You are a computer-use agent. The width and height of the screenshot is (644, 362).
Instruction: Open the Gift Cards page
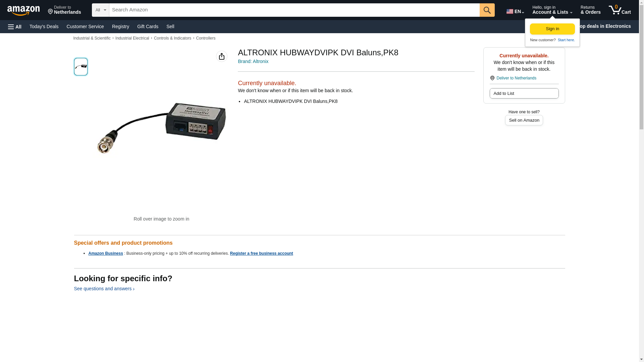tap(148, 26)
